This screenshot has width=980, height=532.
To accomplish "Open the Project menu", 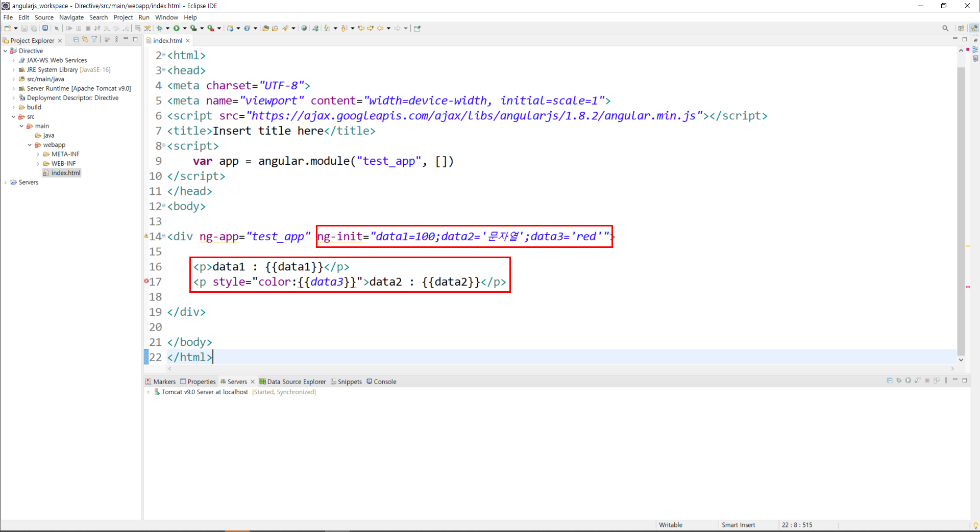I will coord(123,17).
